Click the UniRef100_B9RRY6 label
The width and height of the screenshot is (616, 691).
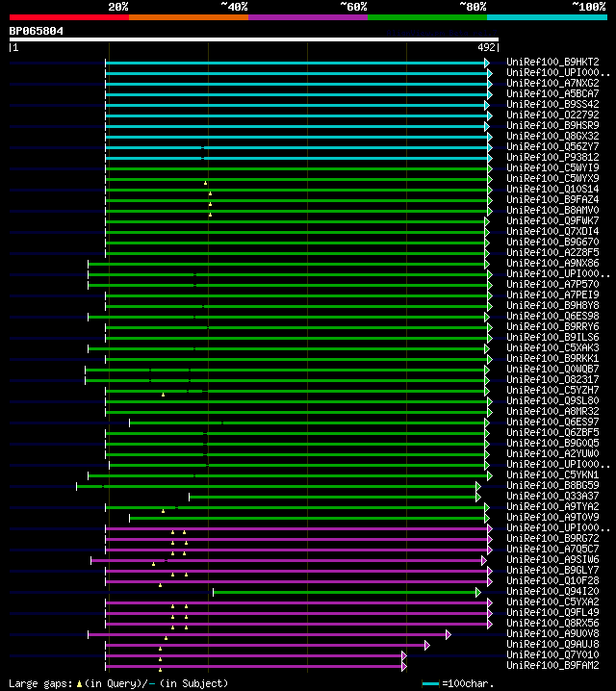[552, 326]
